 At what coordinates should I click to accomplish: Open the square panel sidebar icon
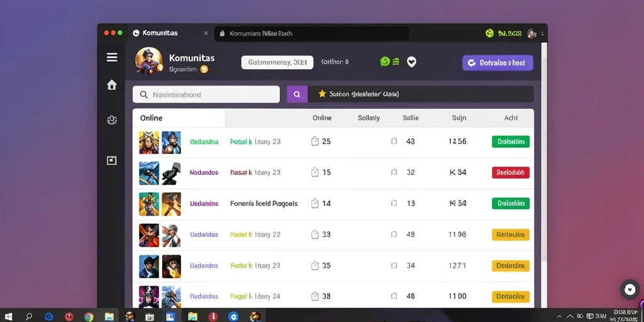[x=112, y=160]
